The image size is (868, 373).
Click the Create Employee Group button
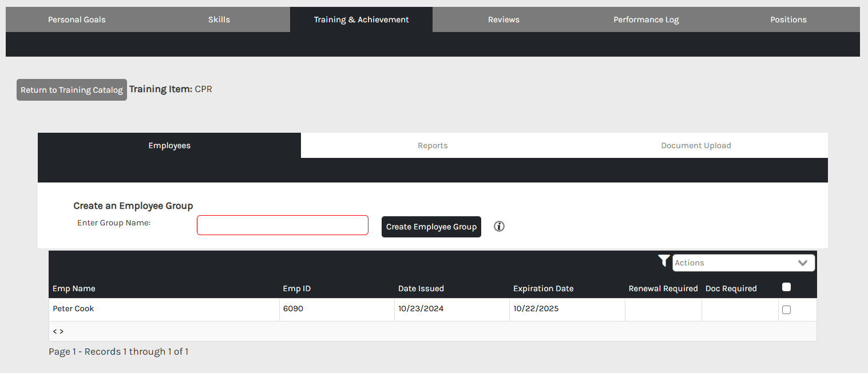click(431, 227)
